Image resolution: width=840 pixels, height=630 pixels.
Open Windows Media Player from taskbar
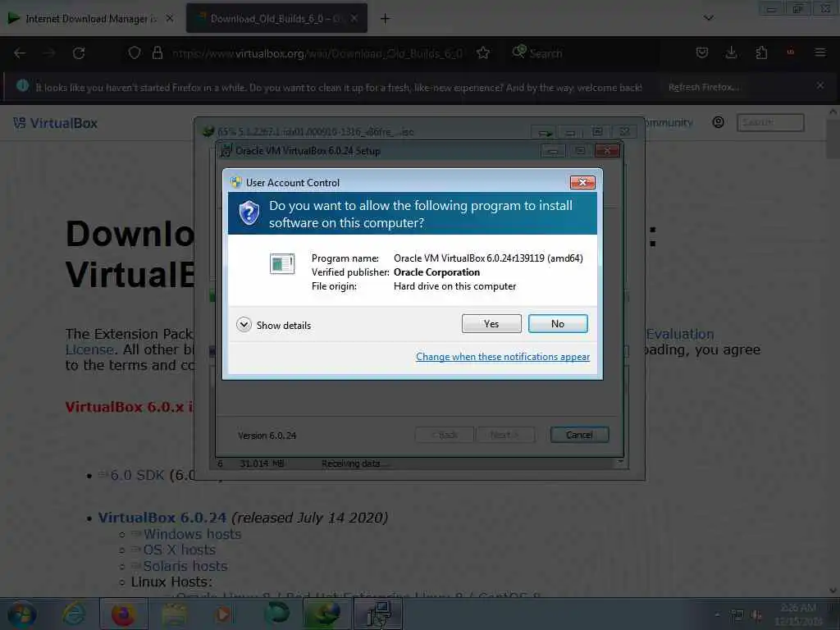(224, 614)
